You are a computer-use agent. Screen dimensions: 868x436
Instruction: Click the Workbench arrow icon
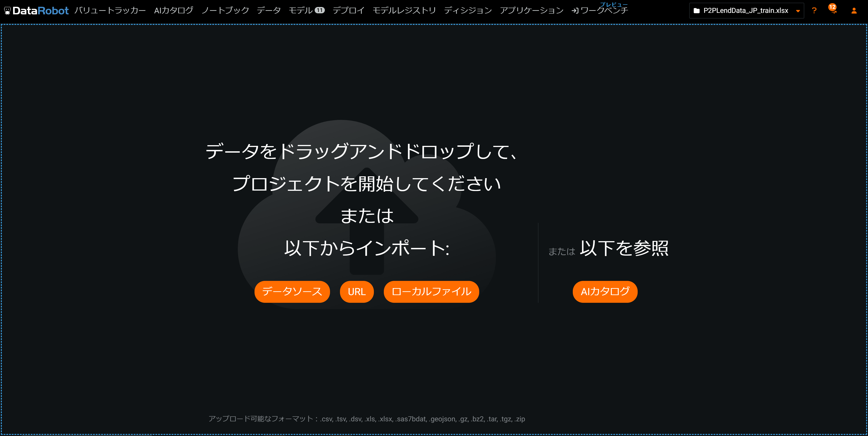coord(575,11)
